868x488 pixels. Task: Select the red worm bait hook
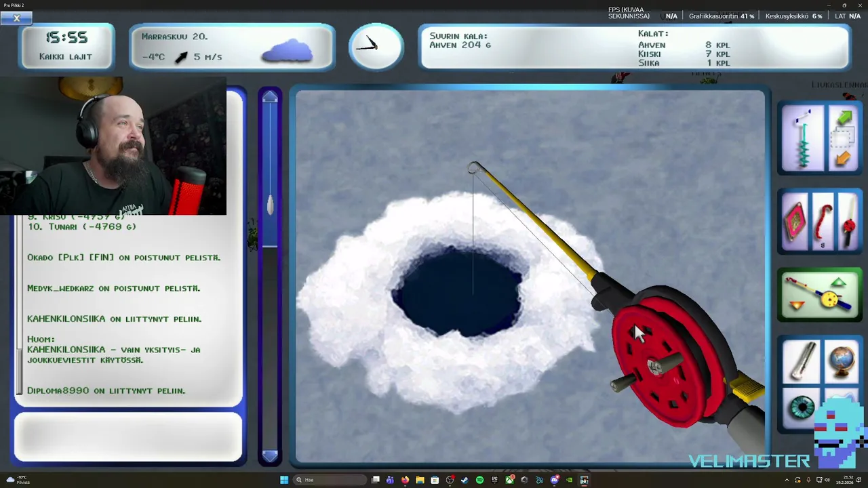tap(822, 222)
